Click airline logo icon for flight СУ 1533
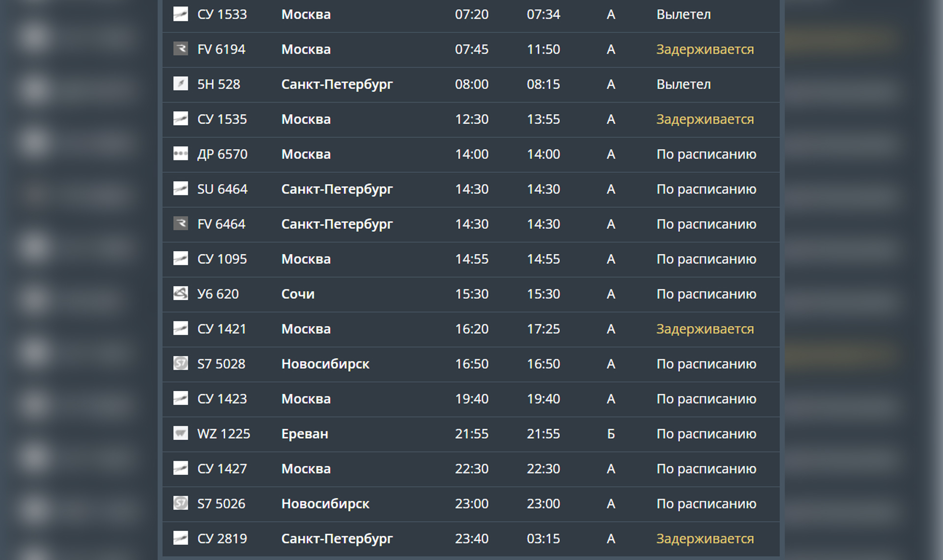This screenshot has height=560, width=943. pos(180,14)
